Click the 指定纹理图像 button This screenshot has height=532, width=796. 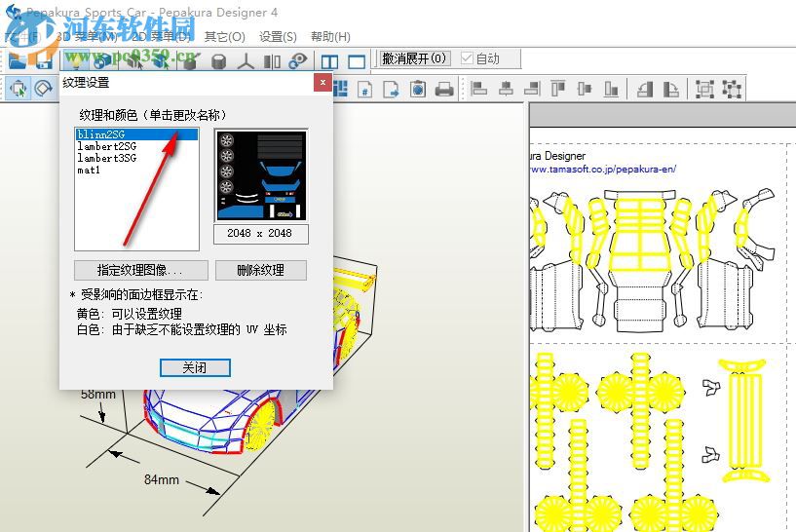tap(140, 270)
